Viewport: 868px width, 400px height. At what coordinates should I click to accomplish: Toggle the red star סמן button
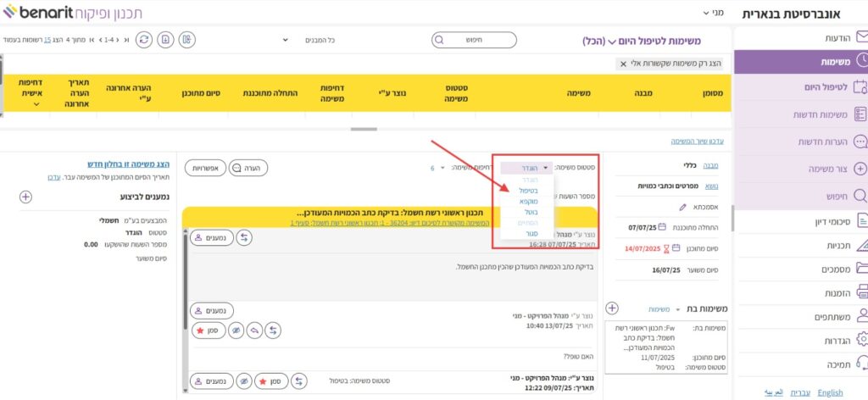click(x=204, y=330)
